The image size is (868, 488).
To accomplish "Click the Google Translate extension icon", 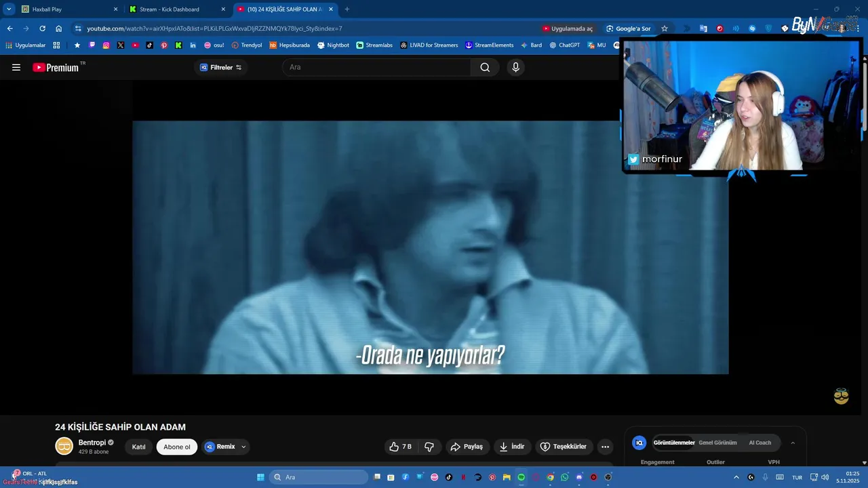I will coord(703,28).
